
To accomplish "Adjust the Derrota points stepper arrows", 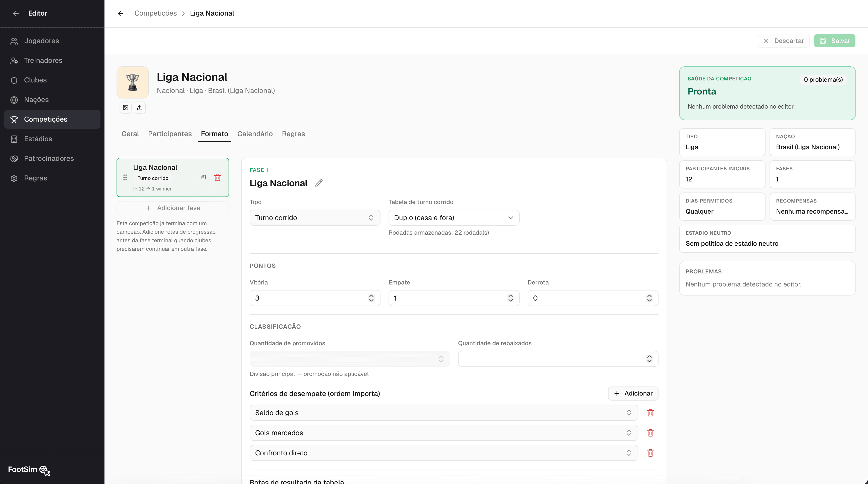I will point(649,298).
